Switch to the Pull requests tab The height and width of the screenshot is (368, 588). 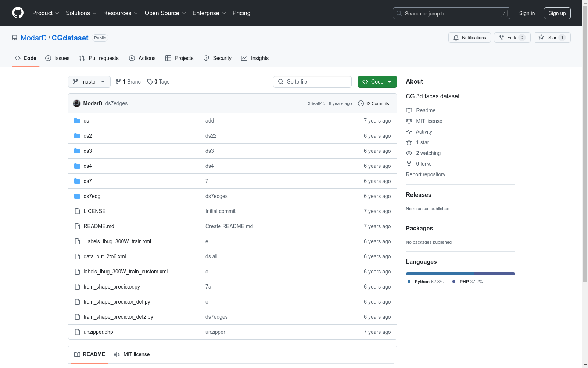click(x=99, y=58)
